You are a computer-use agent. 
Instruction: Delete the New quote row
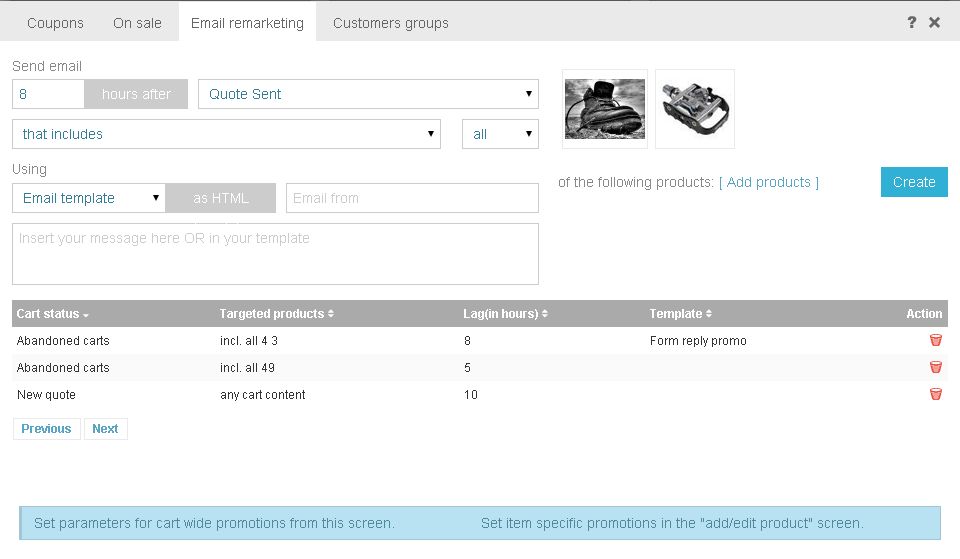coord(935,394)
